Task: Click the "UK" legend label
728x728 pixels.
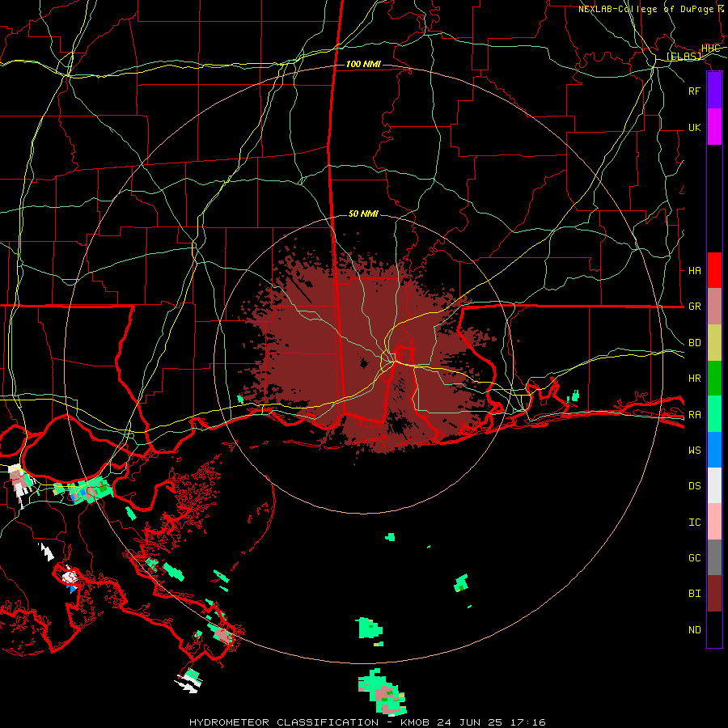Action: coord(694,127)
